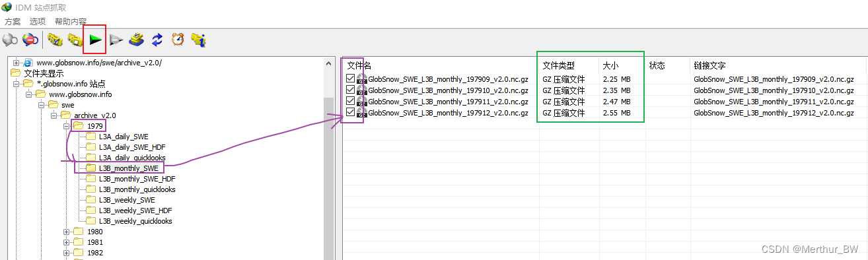Click the folder icon of 文件夹显示
This screenshot has width=868, height=260.
16,73
